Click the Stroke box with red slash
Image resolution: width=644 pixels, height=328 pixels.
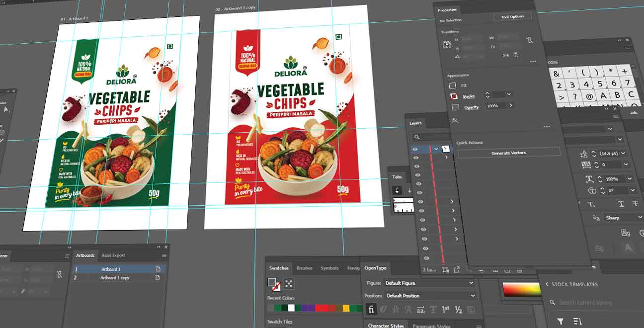pyautogui.click(x=454, y=96)
